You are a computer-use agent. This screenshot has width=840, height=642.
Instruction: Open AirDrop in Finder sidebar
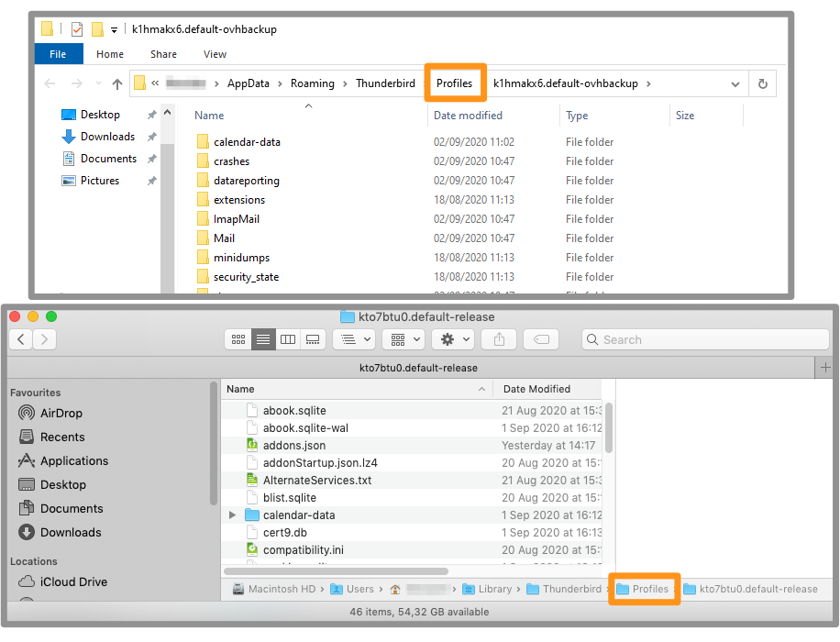tap(61, 414)
